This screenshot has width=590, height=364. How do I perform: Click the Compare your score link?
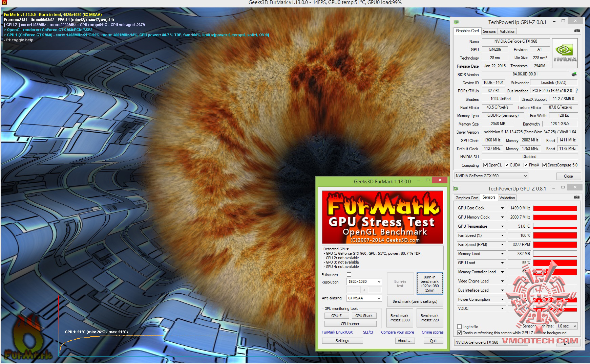tap(398, 332)
